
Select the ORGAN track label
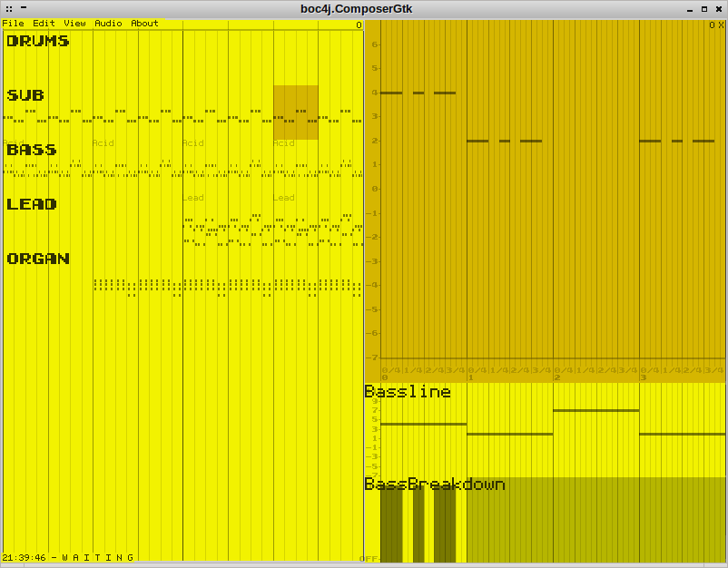pos(38,259)
